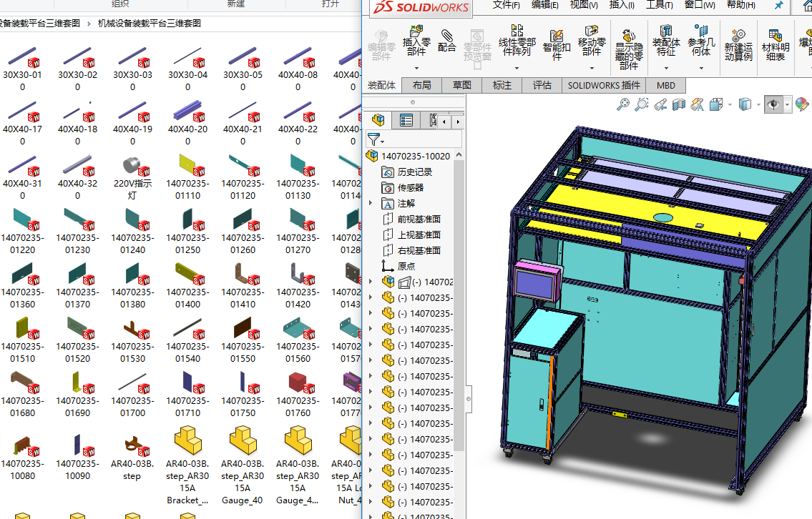Switch to the 草图 (Sketch) tab
Image resolution: width=812 pixels, height=519 pixels.
(462, 85)
